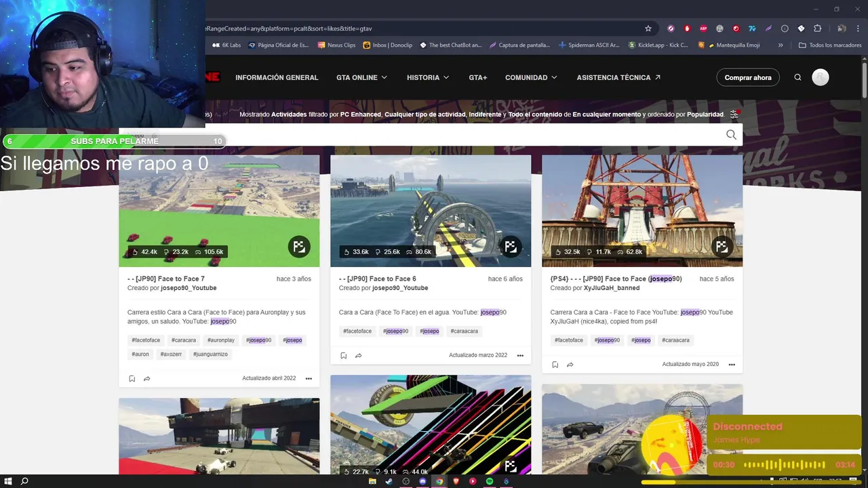
Task: Click 'Actualizado abril 2022' text
Action: coord(269,378)
